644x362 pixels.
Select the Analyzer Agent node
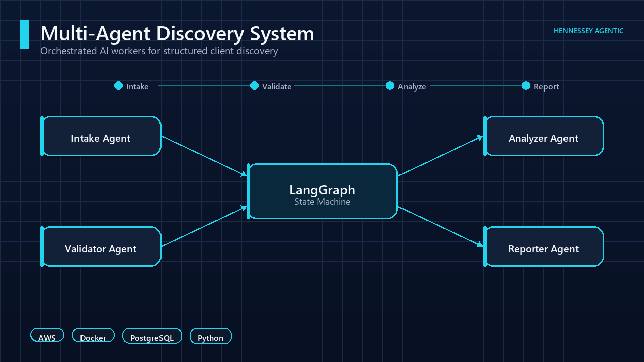[x=543, y=136]
